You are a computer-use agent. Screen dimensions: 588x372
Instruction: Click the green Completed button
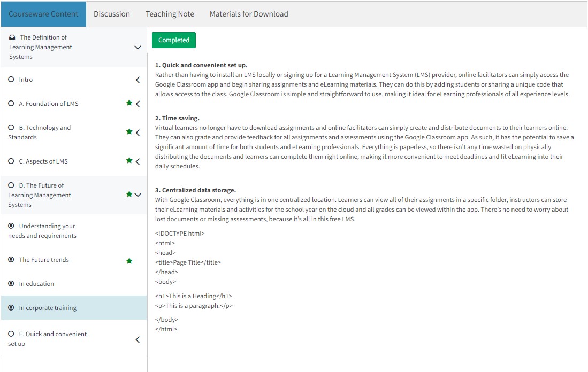pos(174,40)
